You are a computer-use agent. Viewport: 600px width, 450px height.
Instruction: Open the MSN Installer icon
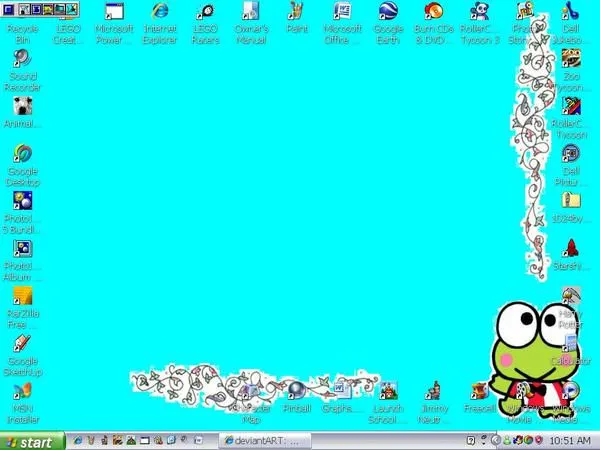[23, 391]
